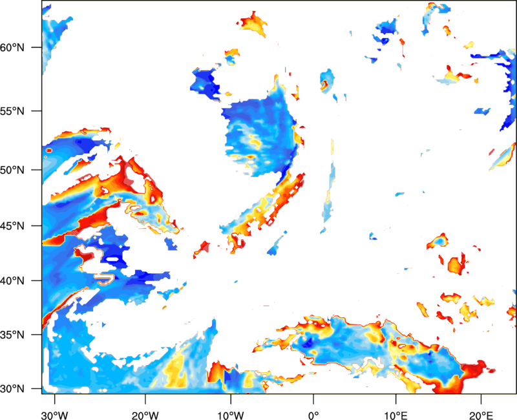
Task: Click the 40°N latitude label
Action: tap(12, 281)
